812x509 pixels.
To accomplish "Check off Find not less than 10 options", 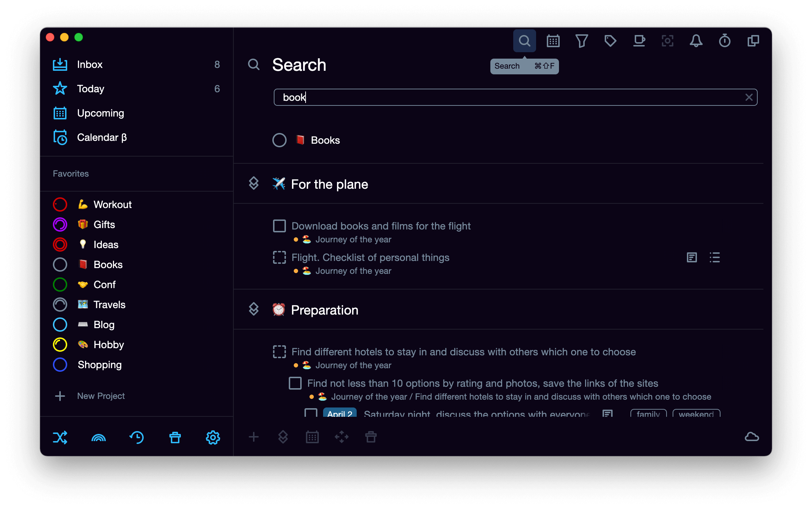I will tap(295, 383).
